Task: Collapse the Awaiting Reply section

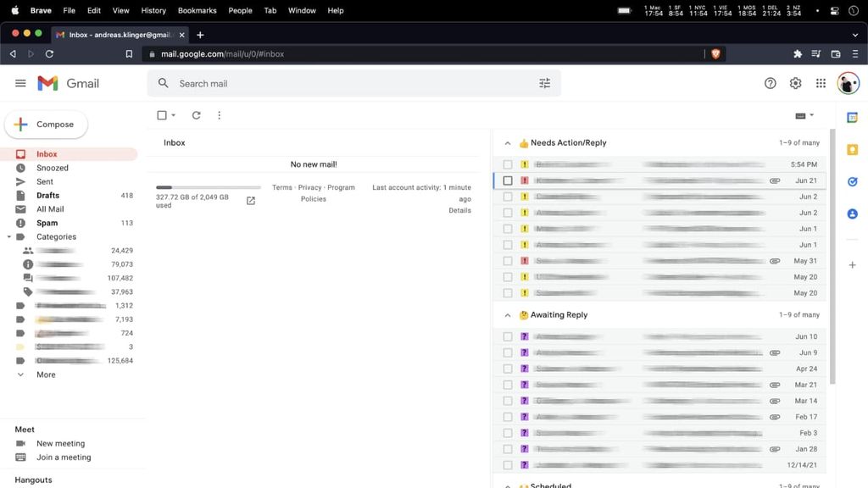Action: point(507,314)
